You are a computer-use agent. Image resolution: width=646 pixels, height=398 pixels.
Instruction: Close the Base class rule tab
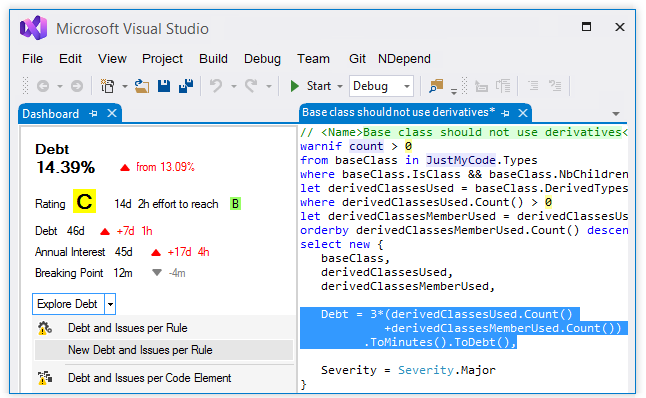523,113
